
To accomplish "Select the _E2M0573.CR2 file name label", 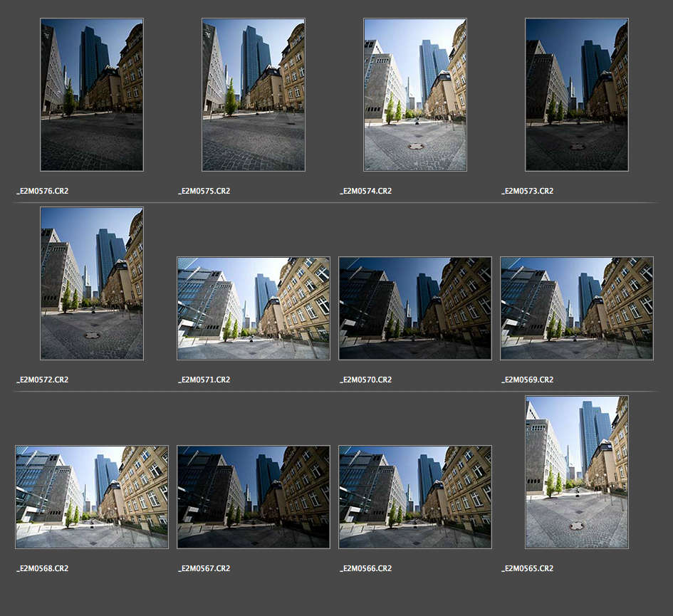I will point(528,191).
